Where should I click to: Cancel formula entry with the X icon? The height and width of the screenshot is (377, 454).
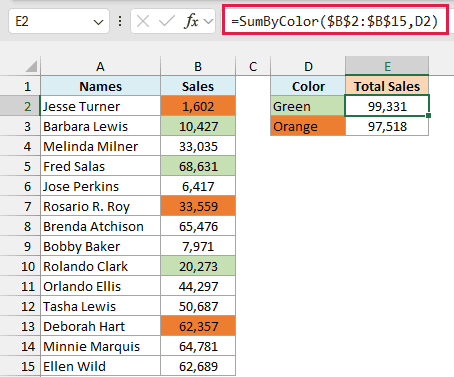click(143, 22)
